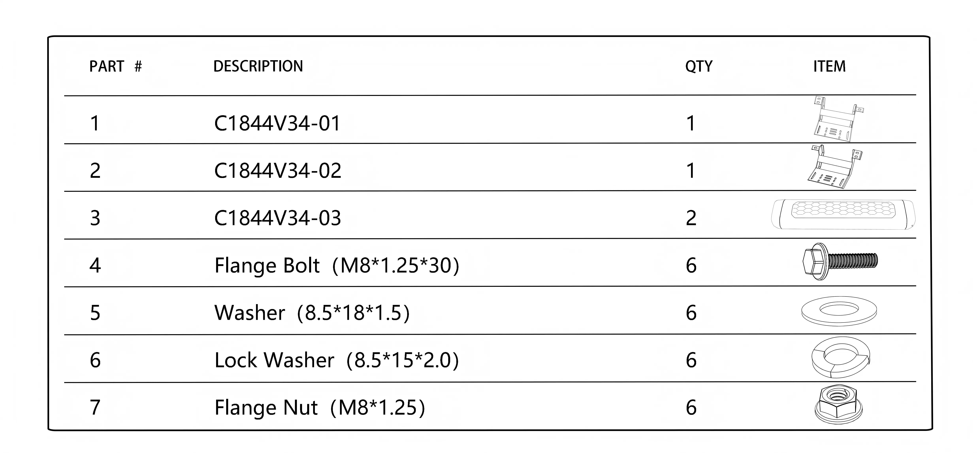Click the C1844V34-02 description text

pyautogui.click(x=277, y=171)
